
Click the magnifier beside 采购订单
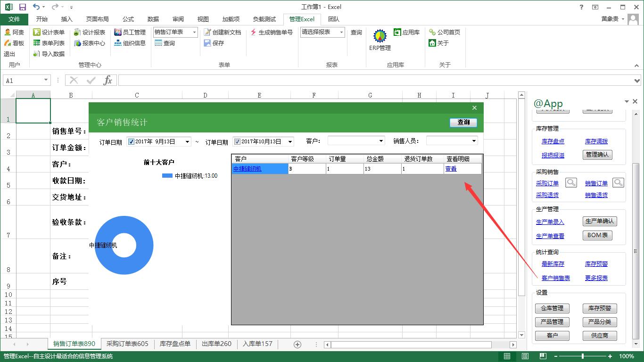(571, 183)
